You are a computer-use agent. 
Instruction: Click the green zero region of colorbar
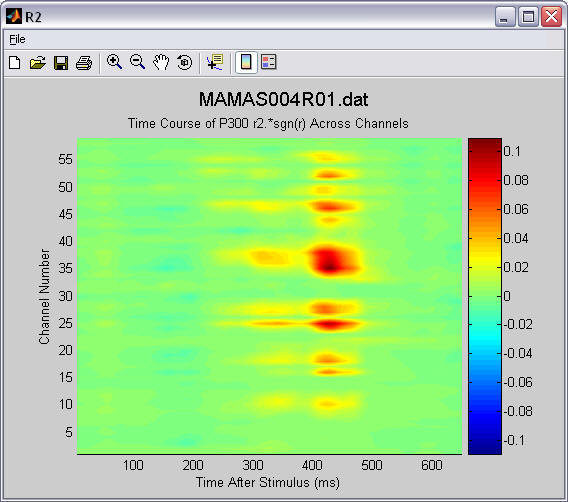pyautogui.click(x=485, y=296)
